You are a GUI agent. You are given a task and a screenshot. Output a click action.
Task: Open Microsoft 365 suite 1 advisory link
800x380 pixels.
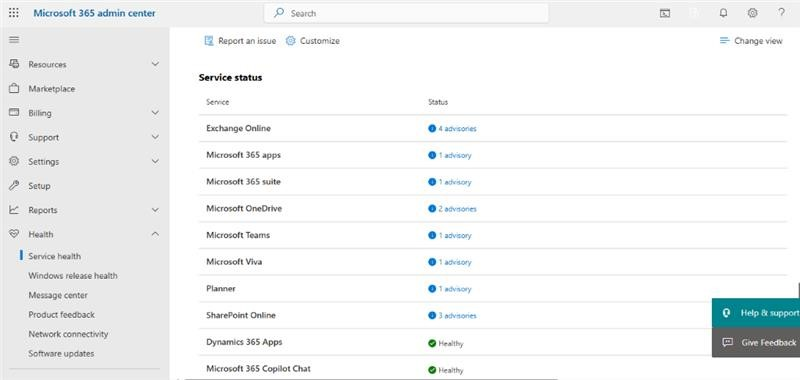pyautogui.click(x=455, y=182)
